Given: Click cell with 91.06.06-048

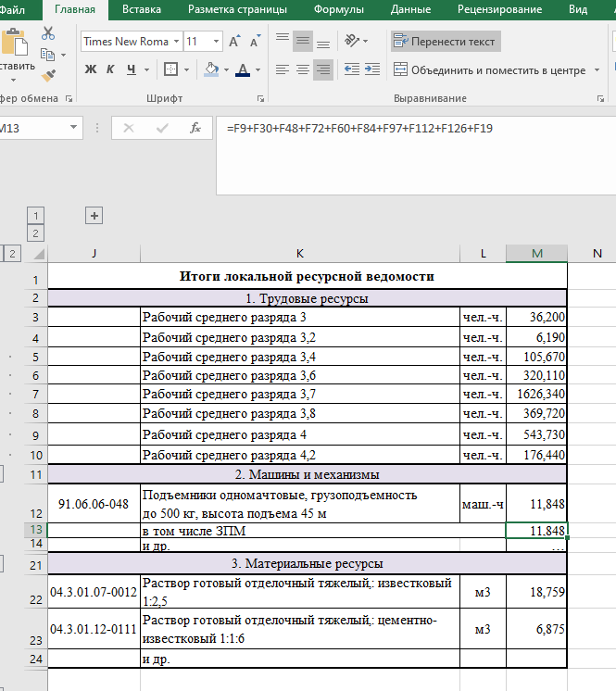Looking at the screenshot, I should [x=94, y=504].
